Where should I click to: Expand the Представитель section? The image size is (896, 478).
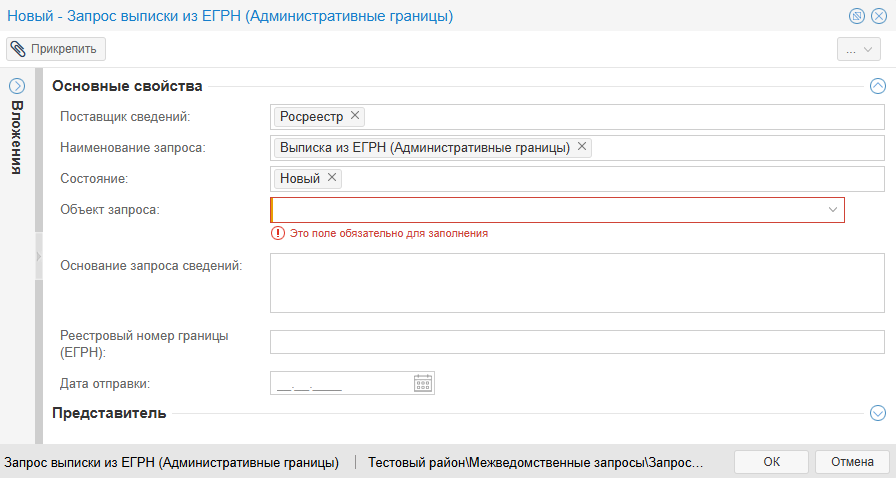tap(878, 412)
